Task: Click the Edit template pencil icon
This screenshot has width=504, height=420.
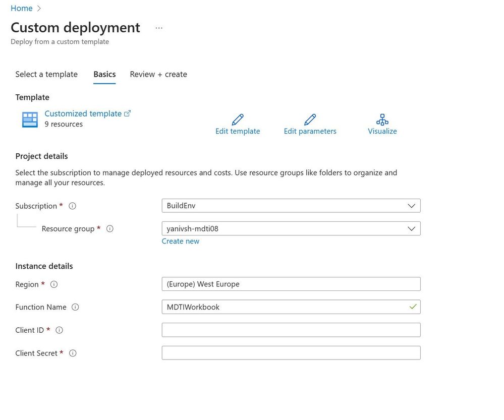Action: coord(238,119)
